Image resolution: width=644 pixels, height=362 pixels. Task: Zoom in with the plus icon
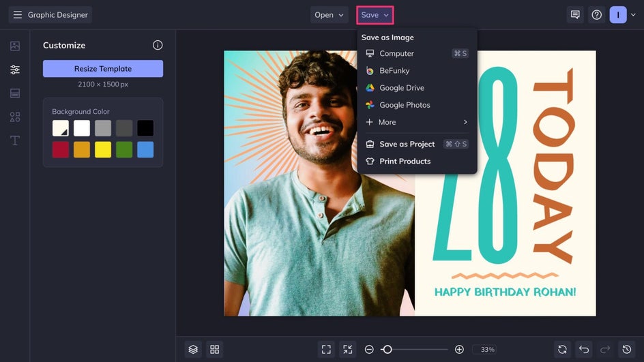coord(459,349)
